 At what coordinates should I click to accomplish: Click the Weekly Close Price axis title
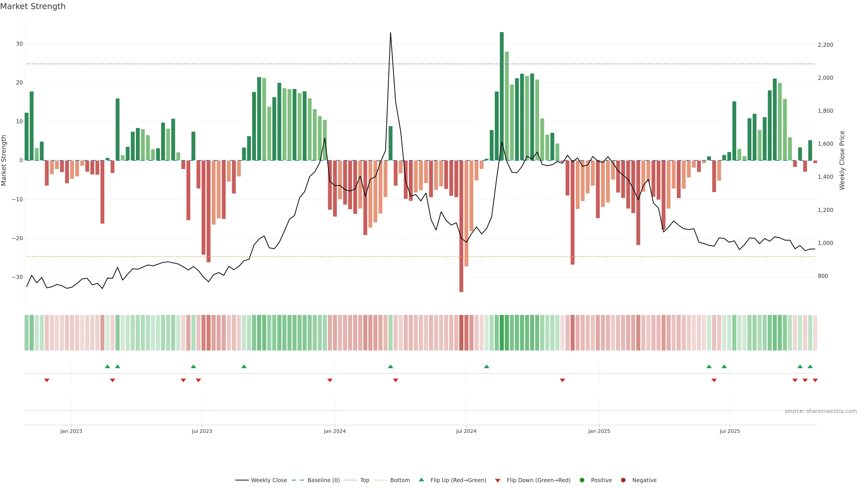[x=842, y=160]
